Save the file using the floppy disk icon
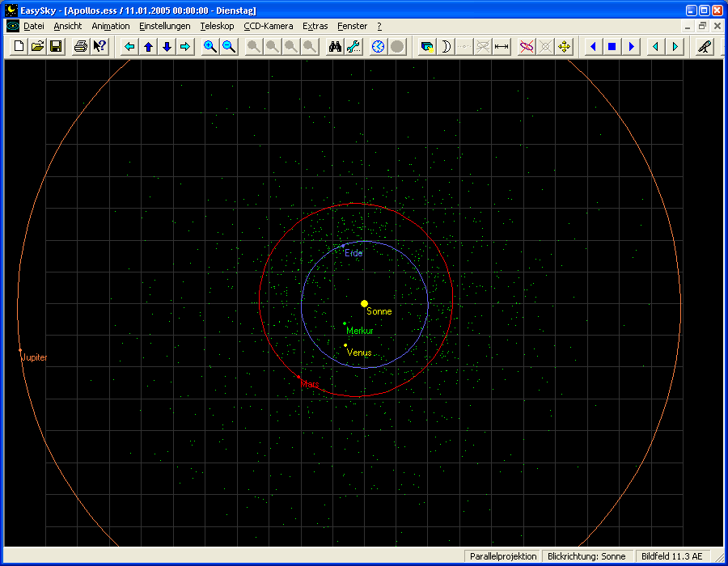 (56, 47)
